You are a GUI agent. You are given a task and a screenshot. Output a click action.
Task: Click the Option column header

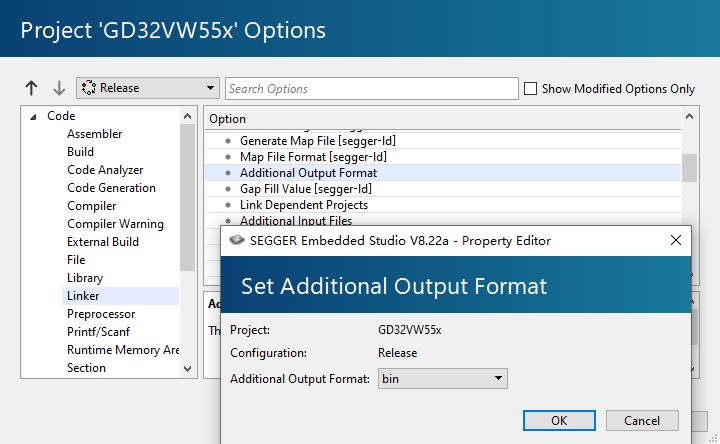click(227, 119)
